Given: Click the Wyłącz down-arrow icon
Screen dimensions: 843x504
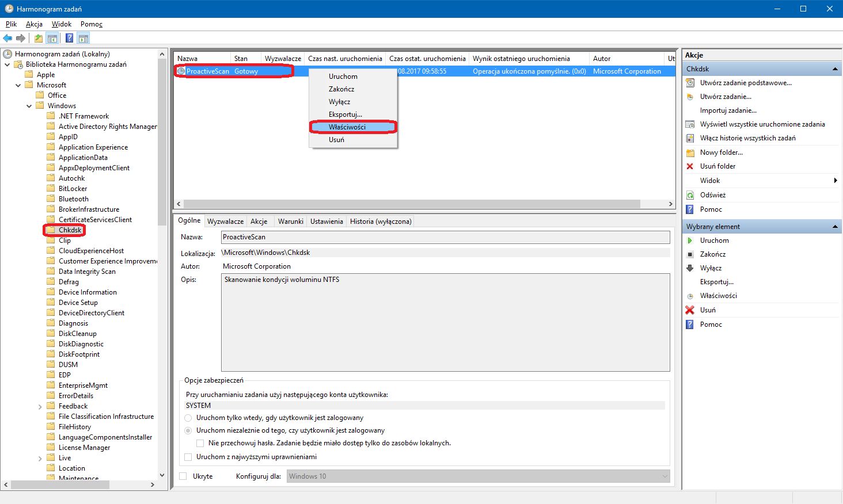Looking at the screenshot, I should 690,268.
